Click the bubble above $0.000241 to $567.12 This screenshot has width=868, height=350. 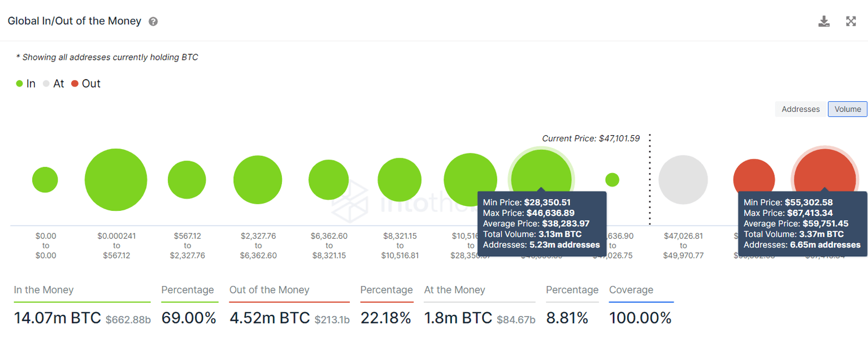click(116, 180)
